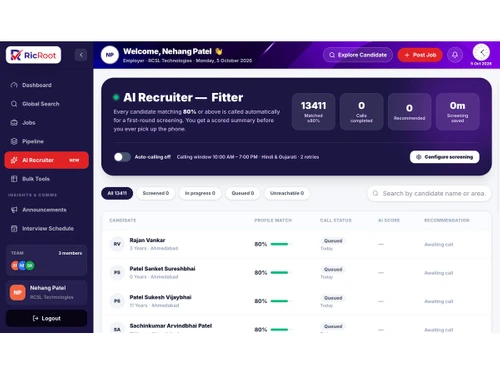Open the Dashboard menu item
Image resolution: width=500 pixels, height=375 pixels.
pos(47,85)
